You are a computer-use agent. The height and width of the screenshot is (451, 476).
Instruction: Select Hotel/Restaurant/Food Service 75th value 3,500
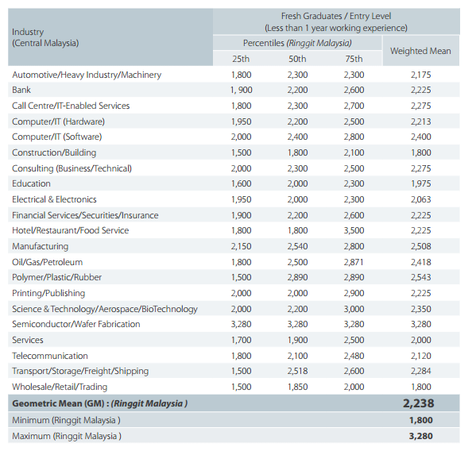coord(354,230)
